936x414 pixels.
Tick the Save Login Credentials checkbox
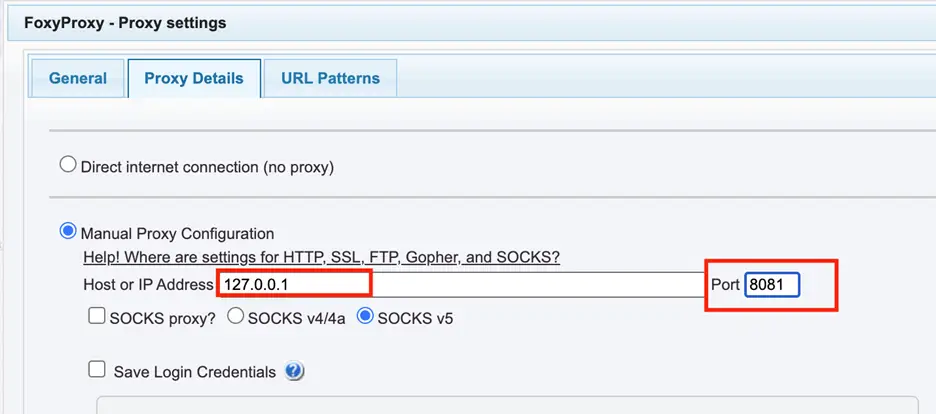pyautogui.click(x=97, y=370)
